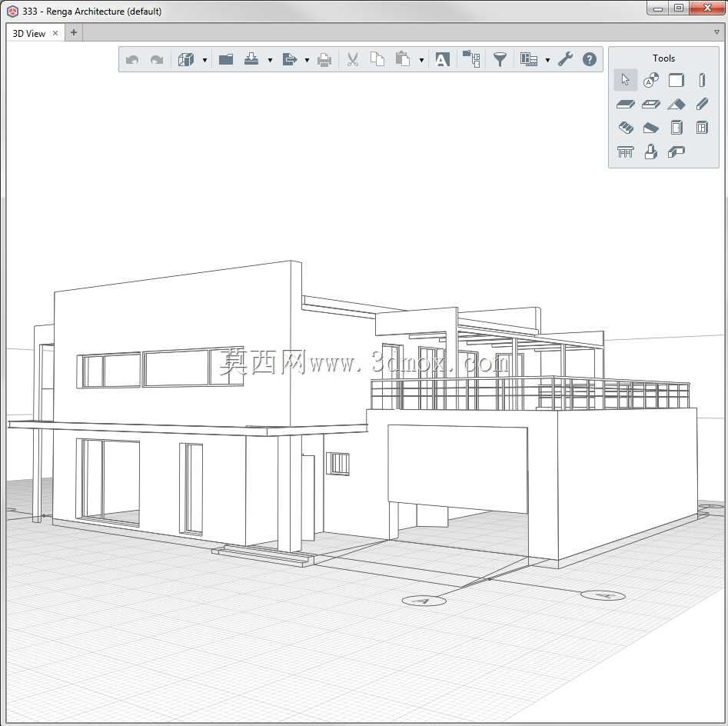This screenshot has width=728, height=726.
Task: Select the Floor slab tool
Action: (x=626, y=105)
